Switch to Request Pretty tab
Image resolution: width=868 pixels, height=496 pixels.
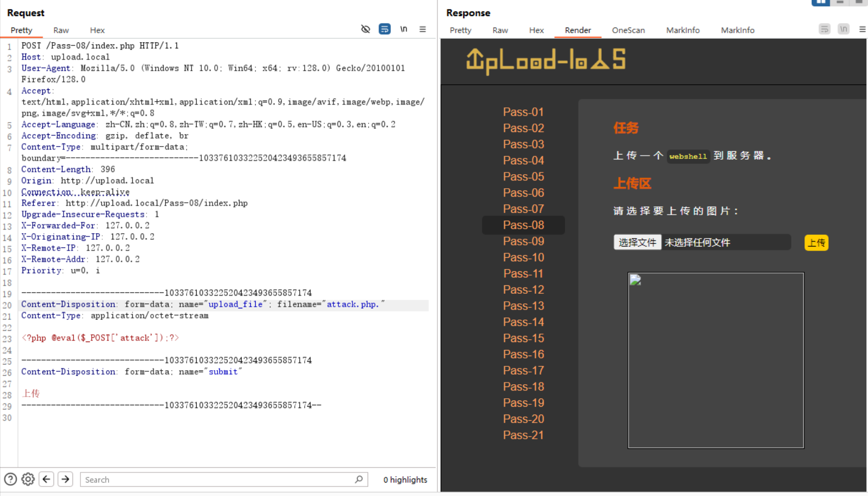[21, 30]
